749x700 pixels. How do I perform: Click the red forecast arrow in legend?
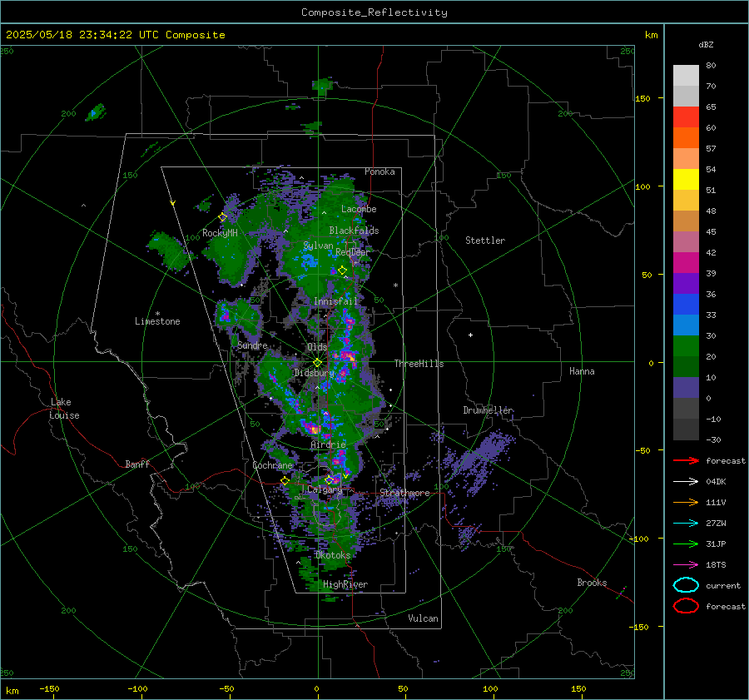tap(686, 460)
